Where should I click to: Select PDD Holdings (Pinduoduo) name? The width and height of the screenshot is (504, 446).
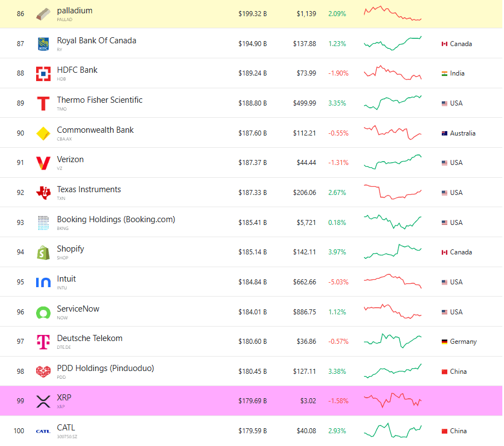pos(105,368)
